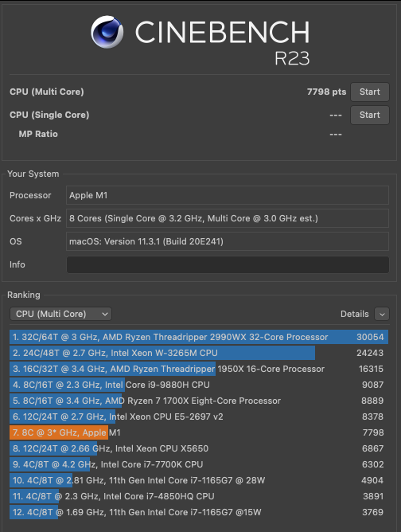Click the CPU (Single Core) label
This screenshot has width=401, height=532.
point(49,115)
